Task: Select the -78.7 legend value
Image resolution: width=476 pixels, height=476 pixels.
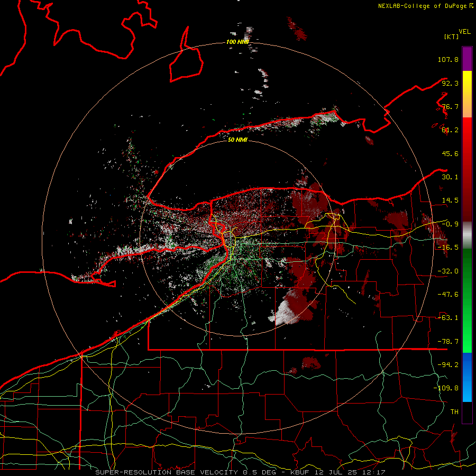Action: (448, 342)
